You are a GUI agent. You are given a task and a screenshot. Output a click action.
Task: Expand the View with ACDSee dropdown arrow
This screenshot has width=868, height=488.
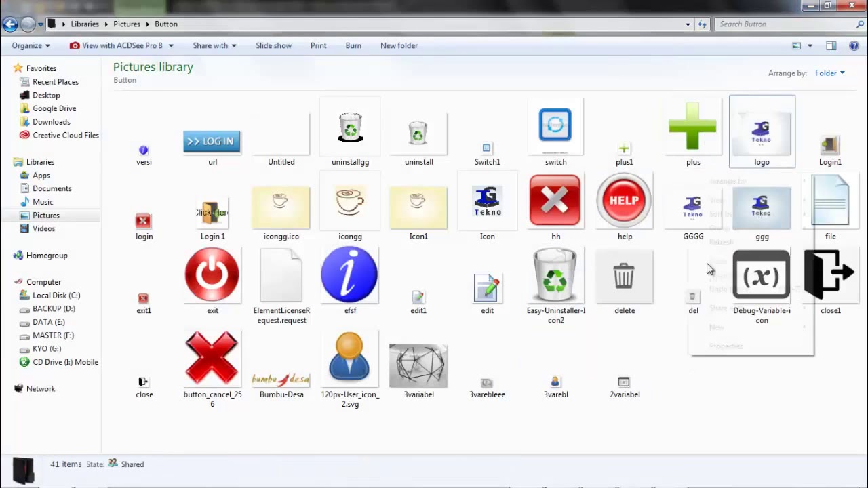[171, 45]
